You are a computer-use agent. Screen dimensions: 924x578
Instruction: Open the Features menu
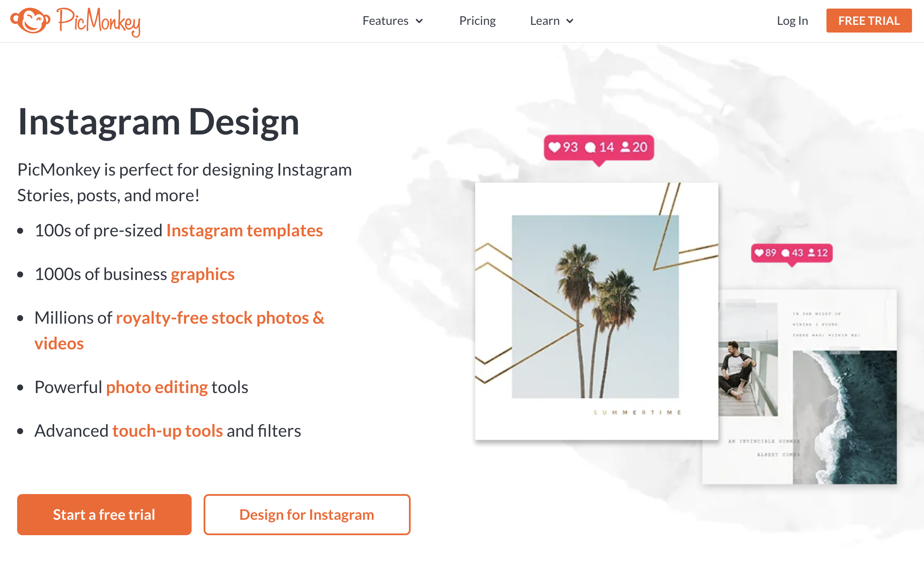pyautogui.click(x=393, y=21)
